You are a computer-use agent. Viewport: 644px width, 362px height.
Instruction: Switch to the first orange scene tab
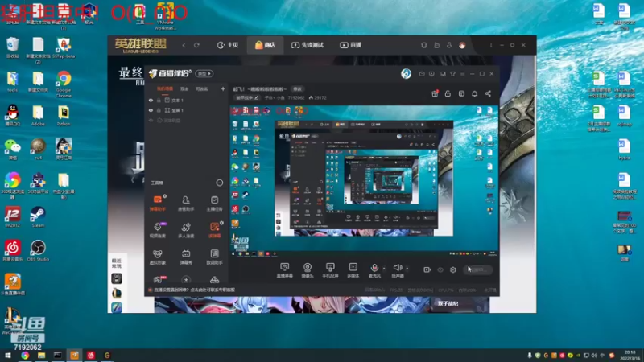165,88
